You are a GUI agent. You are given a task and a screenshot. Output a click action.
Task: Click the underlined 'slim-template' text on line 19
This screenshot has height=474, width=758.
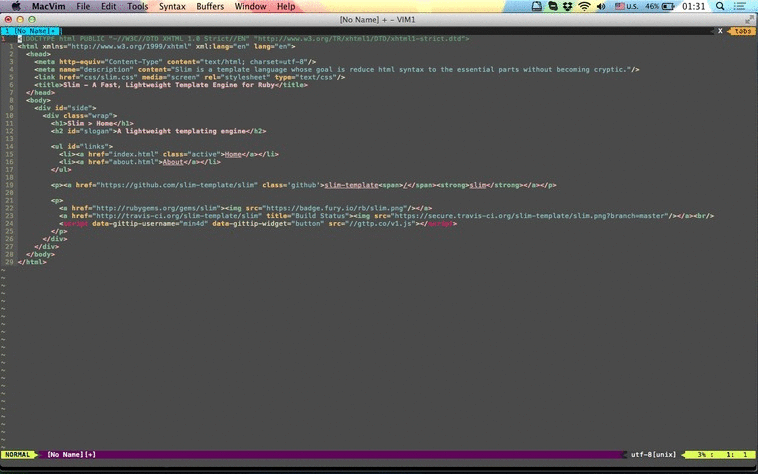click(x=351, y=186)
